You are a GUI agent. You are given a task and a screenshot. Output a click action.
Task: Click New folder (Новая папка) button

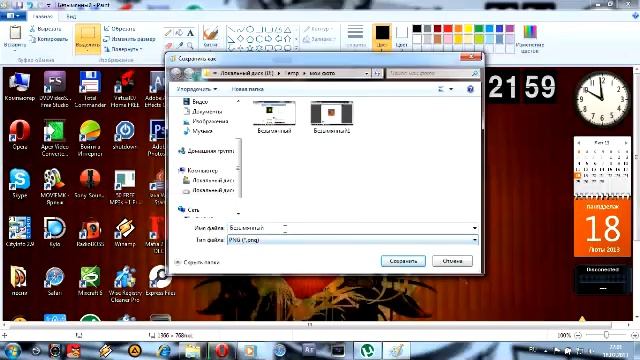[x=247, y=89]
